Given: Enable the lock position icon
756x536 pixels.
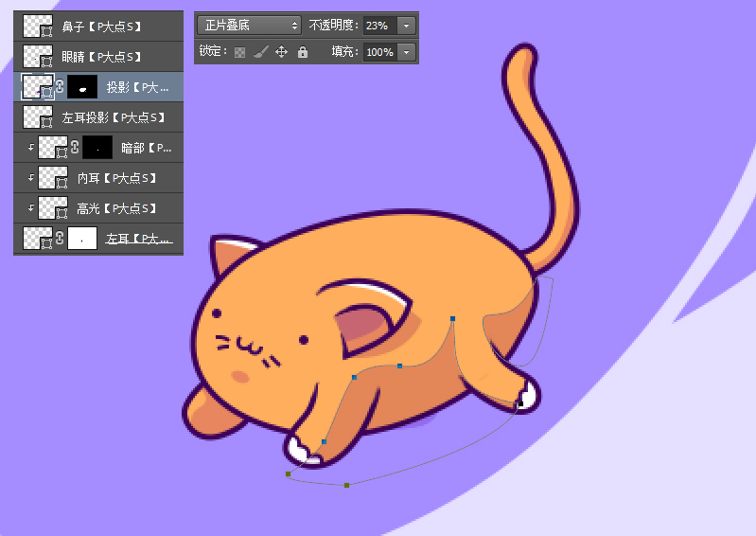Looking at the screenshot, I should tap(281, 52).
